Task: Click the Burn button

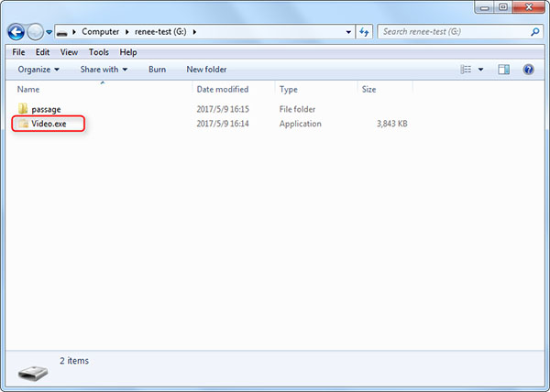Action: click(x=157, y=70)
